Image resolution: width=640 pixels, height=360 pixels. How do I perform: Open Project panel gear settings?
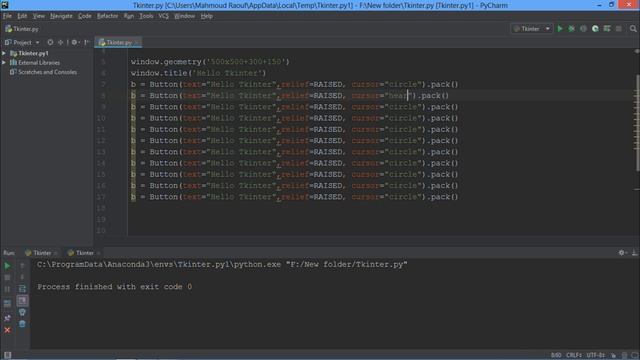pos(75,42)
